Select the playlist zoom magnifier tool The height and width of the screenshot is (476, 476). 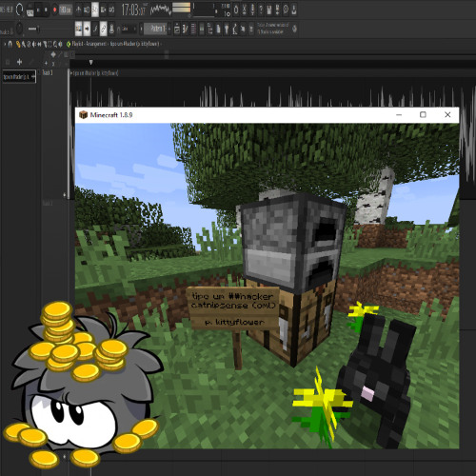(x=55, y=44)
